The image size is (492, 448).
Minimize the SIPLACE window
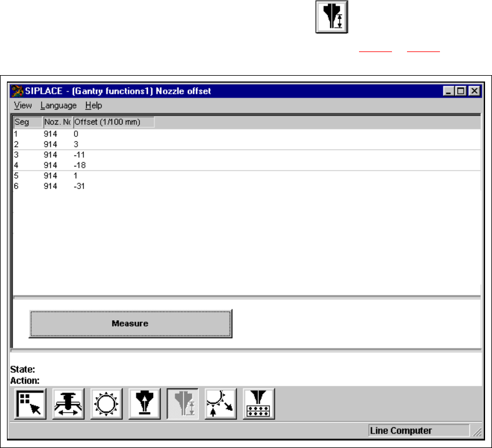(449, 91)
